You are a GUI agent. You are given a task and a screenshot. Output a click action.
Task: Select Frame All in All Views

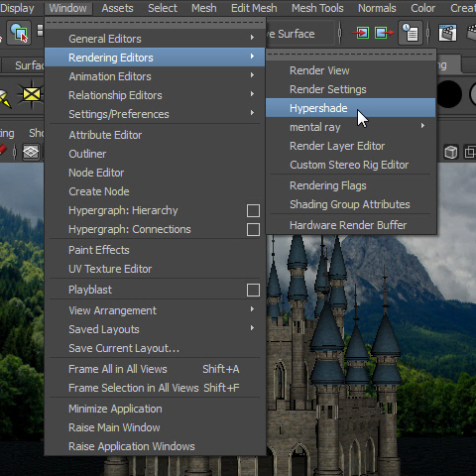[155, 369]
